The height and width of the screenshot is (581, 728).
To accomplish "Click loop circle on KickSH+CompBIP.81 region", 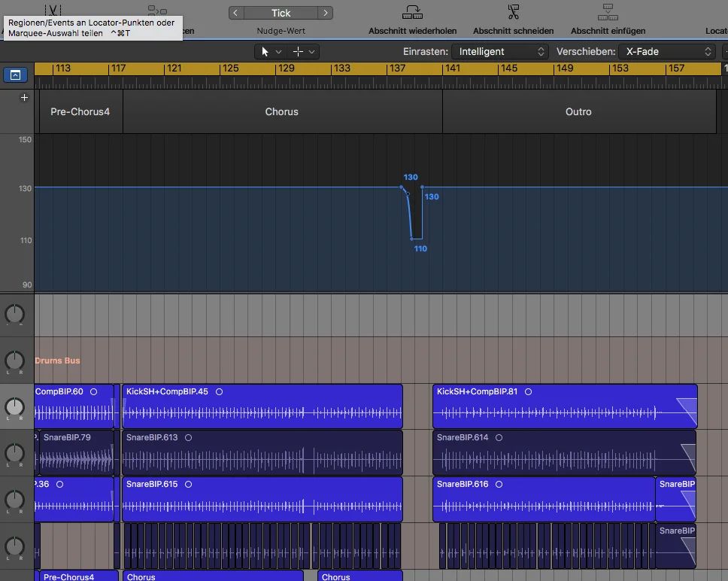I will coord(529,392).
